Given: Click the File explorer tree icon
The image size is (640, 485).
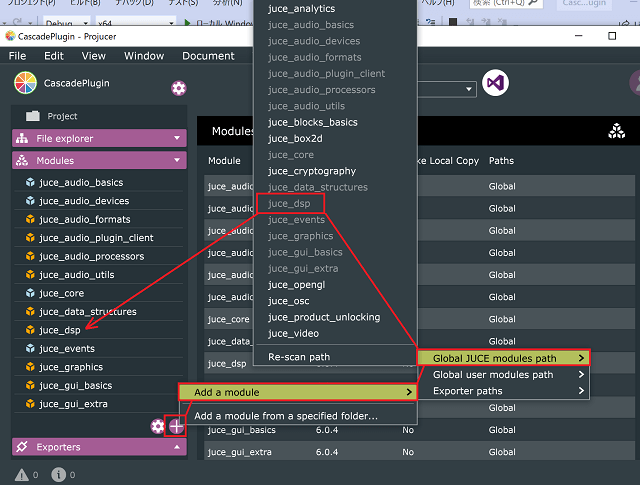Looking at the screenshot, I should pyautogui.click(x=22, y=138).
